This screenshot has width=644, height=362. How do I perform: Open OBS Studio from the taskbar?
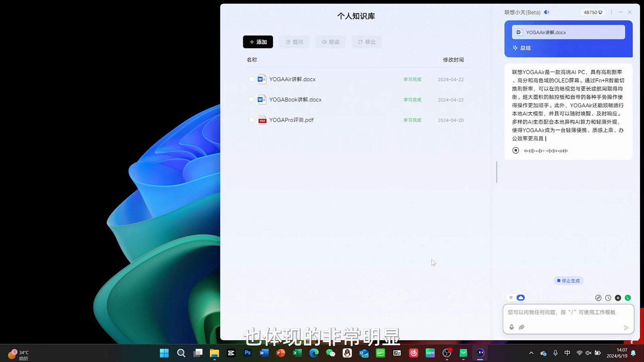(x=447, y=353)
